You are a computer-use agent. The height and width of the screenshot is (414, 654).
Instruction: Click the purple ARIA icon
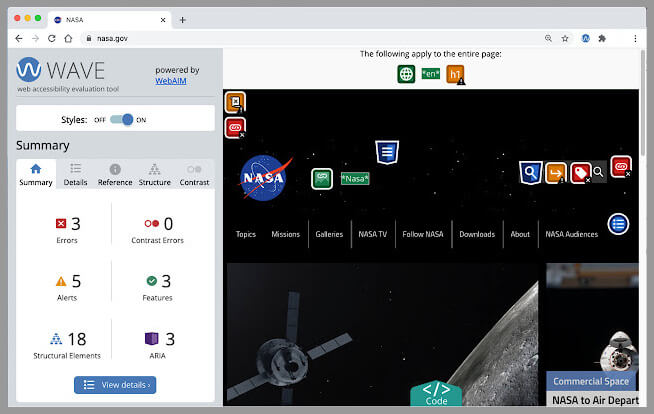tap(151, 339)
